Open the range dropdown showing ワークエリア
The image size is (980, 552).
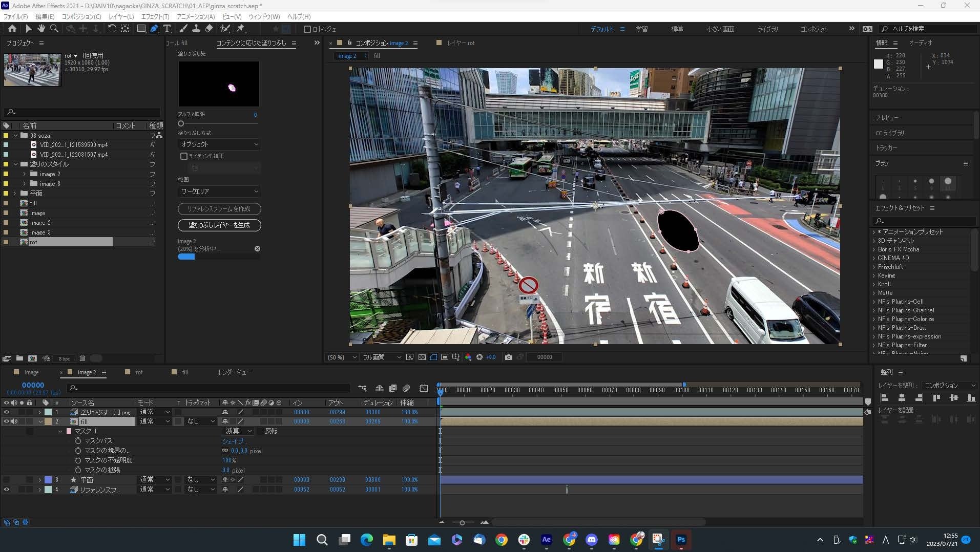[219, 192]
